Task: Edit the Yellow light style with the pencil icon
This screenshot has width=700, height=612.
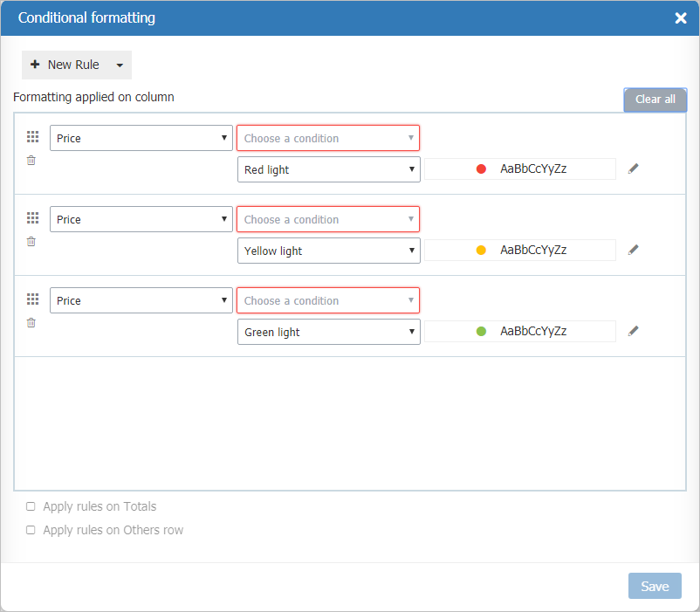Action: pyautogui.click(x=633, y=249)
